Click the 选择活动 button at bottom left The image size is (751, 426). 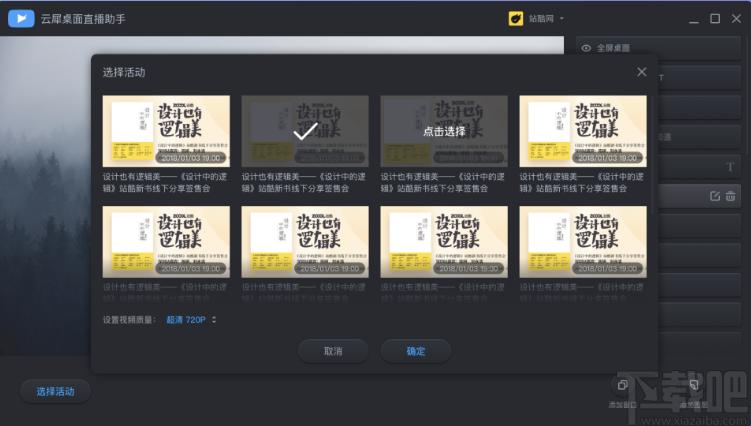(56, 391)
